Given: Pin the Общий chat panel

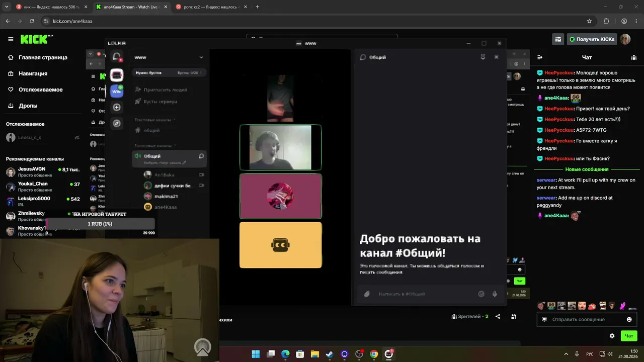Looking at the screenshot, I should 483,57.
